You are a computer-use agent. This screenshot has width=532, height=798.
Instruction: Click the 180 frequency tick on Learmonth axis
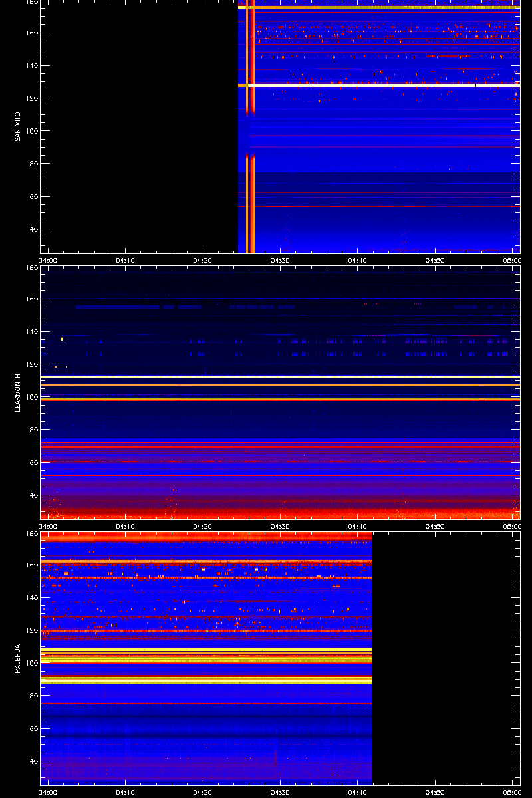point(33,268)
